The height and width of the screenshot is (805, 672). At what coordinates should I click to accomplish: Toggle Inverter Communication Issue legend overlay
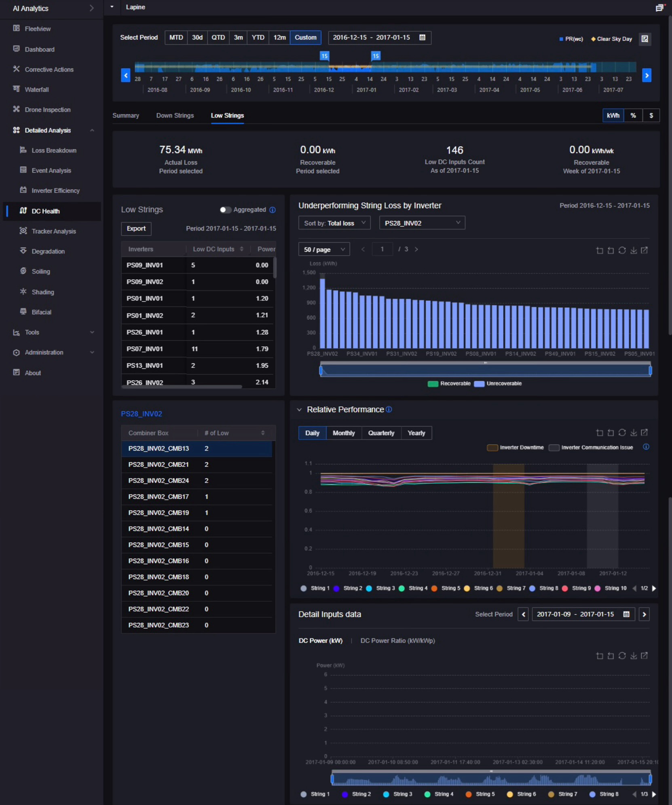pyautogui.click(x=591, y=448)
